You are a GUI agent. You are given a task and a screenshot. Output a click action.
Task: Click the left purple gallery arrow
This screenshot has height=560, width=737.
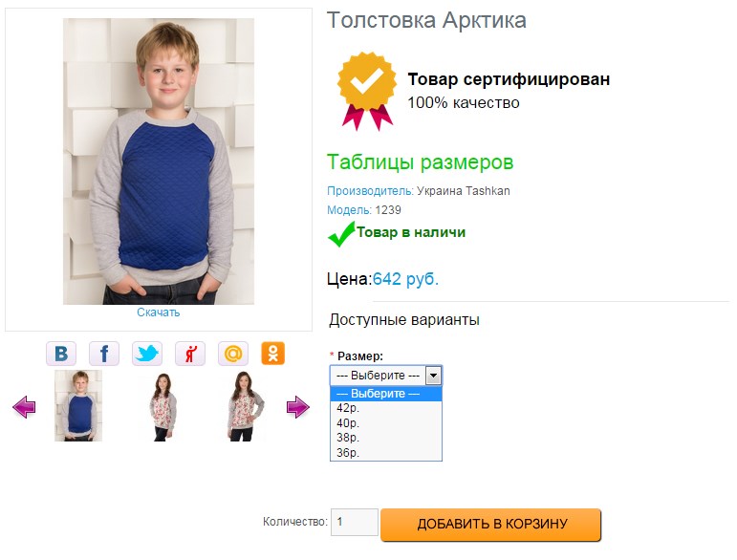pyautogui.click(x=24, y=408)
